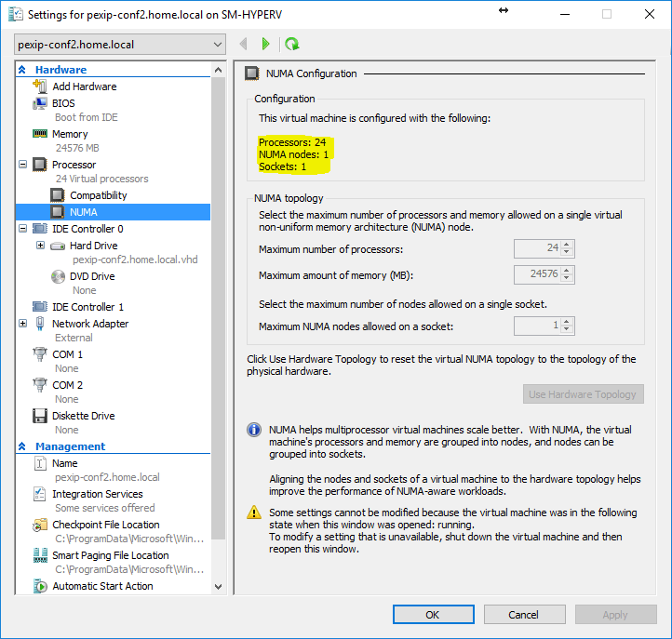672x639 pixels.
Task: Click the Compatibility chip icon
Action: click(58, 195)
